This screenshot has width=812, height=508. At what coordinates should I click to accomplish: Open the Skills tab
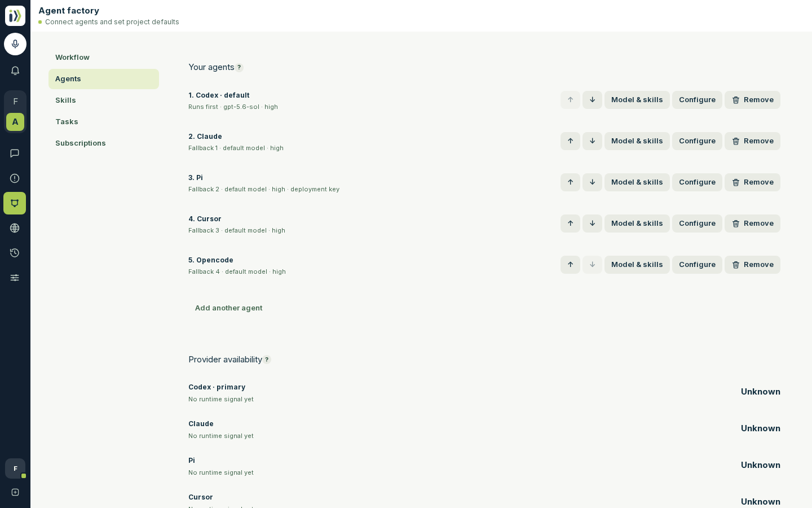coord(104,100)
